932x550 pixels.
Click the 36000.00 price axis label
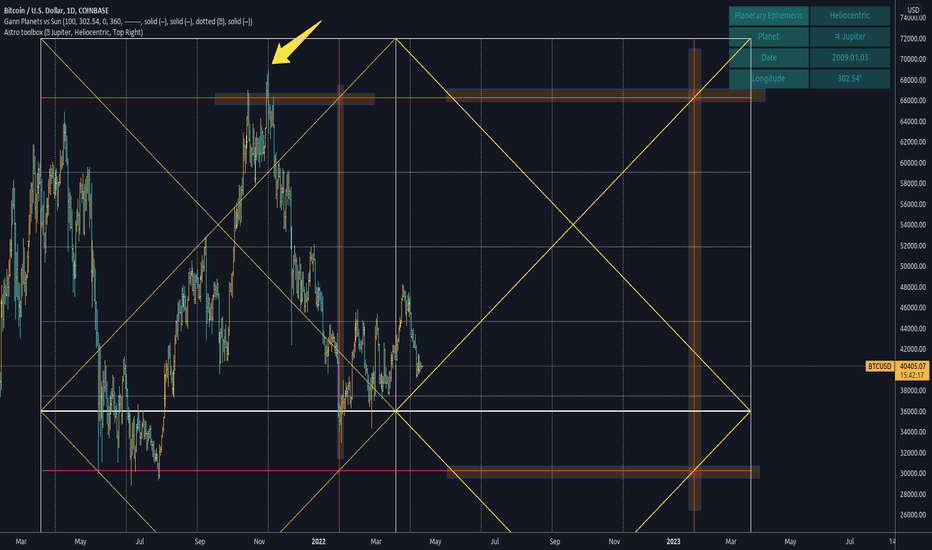point(913,411)
